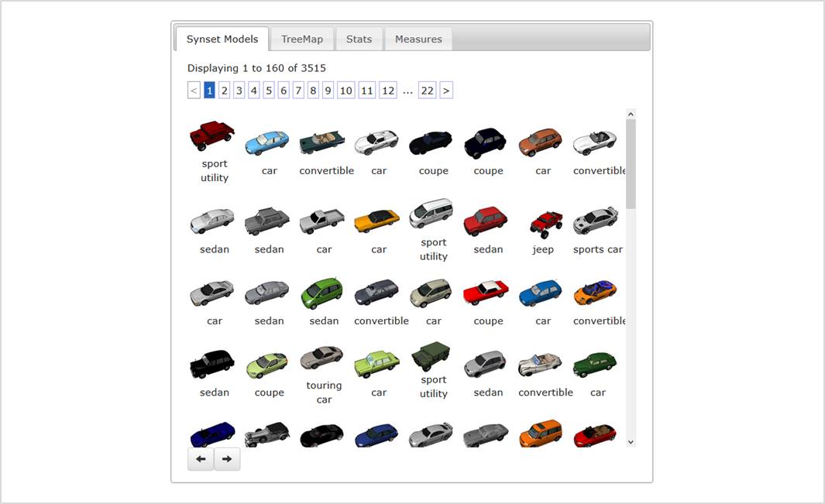Open the green sedan model thumbnail
Image resolution: width=825 pixels, height=504 pixels.
point(324,294)
